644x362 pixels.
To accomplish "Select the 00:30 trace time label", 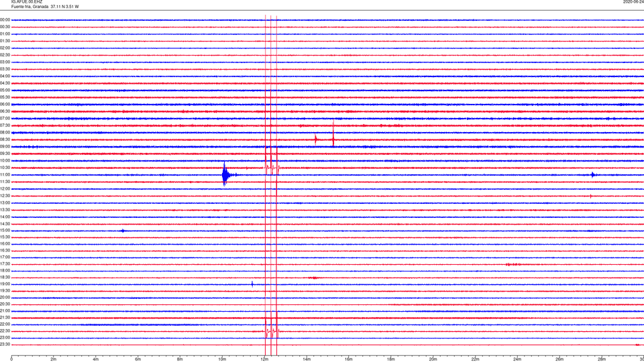I will (5, 27).
